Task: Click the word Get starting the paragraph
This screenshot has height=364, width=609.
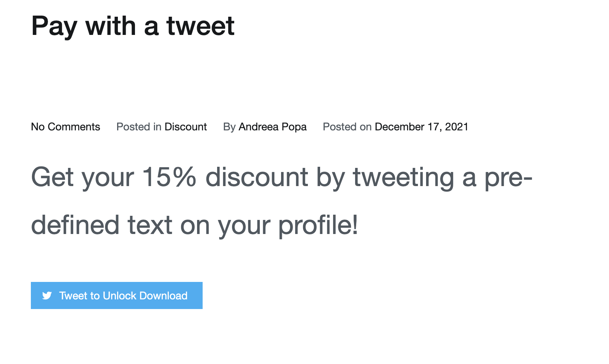Action: point(52,177)
